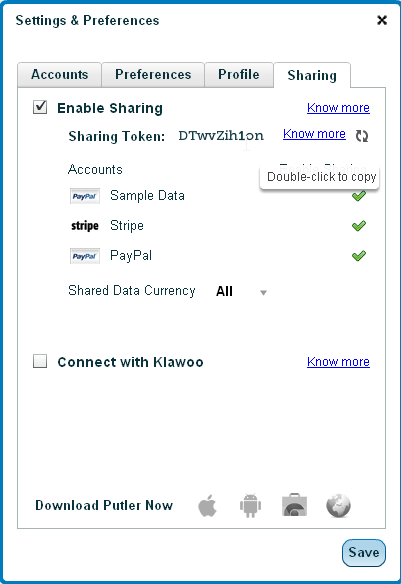Open the currency dropdown showing All
This screenshot has width=401, height=584.
[x=241, y=291]
